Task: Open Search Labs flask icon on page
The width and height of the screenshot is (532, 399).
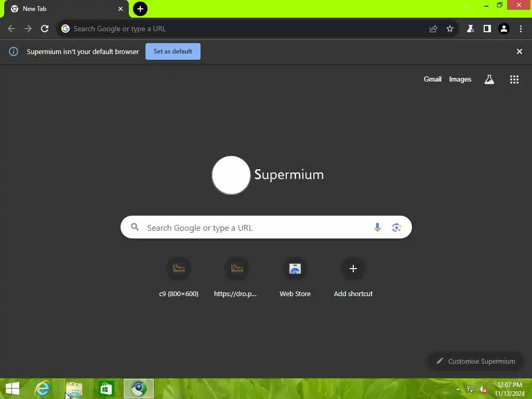Action: [489, 79]
